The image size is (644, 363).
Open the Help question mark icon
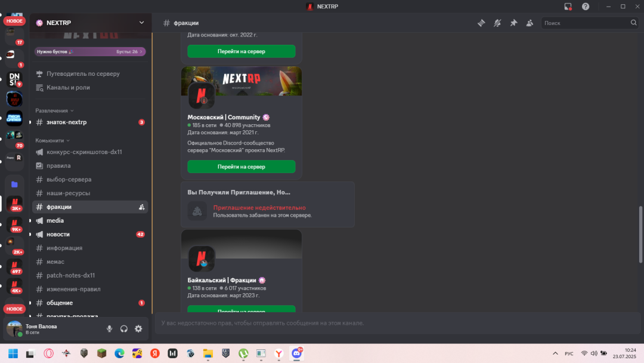[586, 7]
